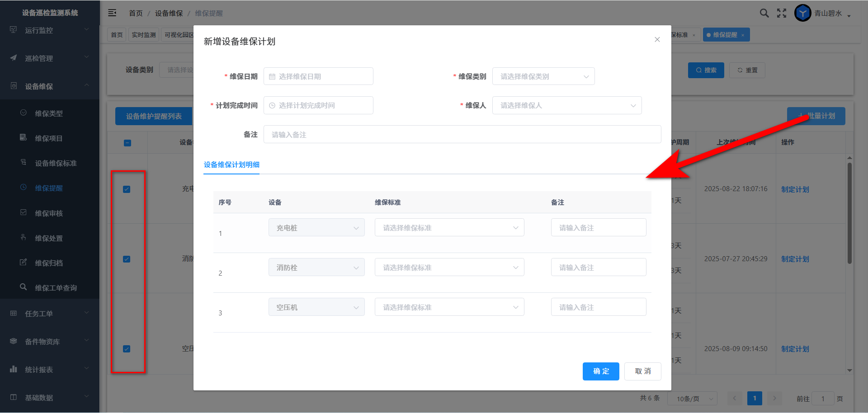Click the clock icon in 计划完成时间 field
Viewport: 868px width, 413px height.
point(272,106)
